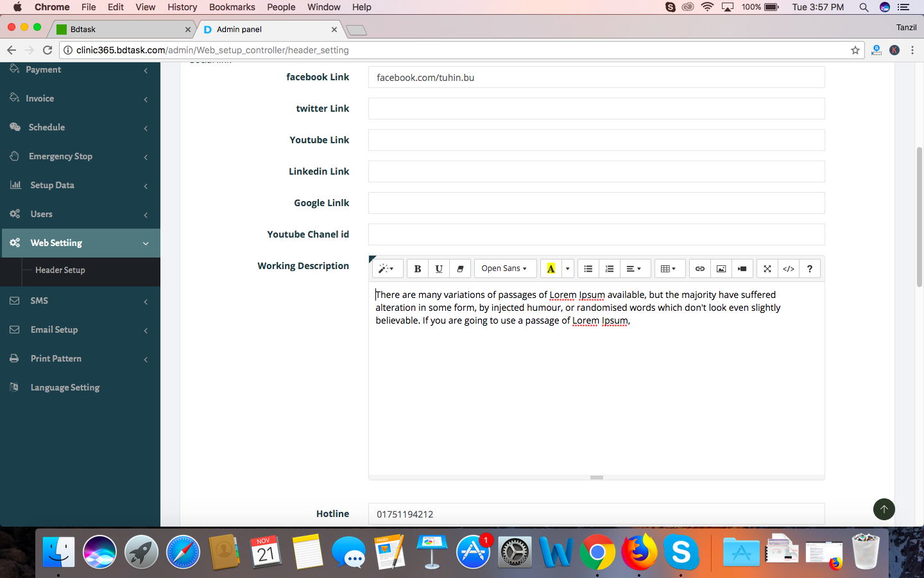The width and height of the screenshot is (924, 578).
Task: Click the insert picture icon
Action: 721,268
